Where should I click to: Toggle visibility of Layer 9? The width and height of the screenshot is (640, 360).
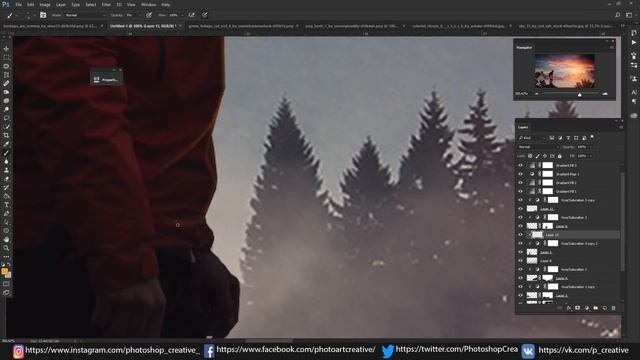520,260
